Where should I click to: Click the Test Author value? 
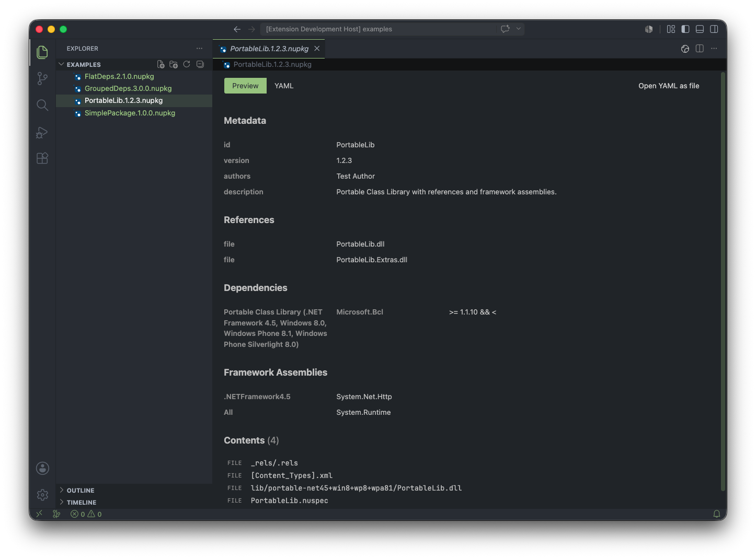coord(356,176)
